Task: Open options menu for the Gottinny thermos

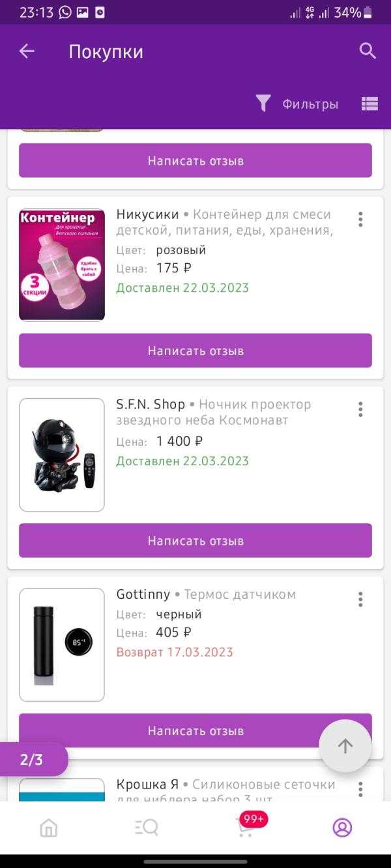Action: [360, 600]
